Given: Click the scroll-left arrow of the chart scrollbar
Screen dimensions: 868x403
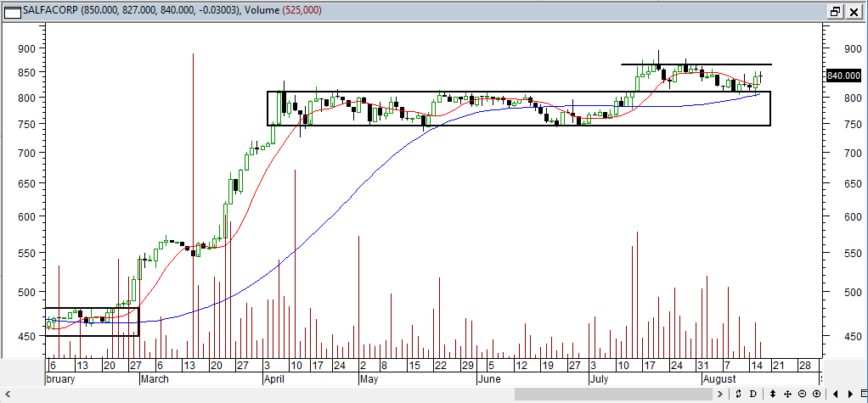Looking at the screenshot, I should coord(8,395).
